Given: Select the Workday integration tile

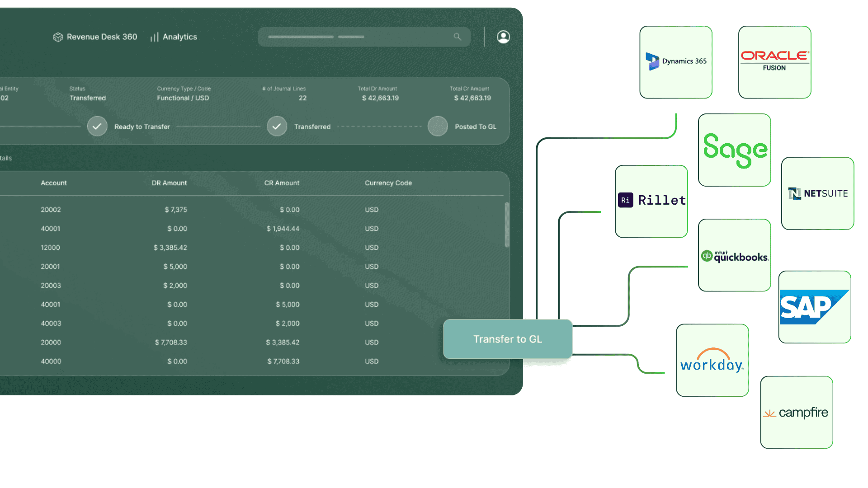Looking at the screenshot, I should click(712, 360).
